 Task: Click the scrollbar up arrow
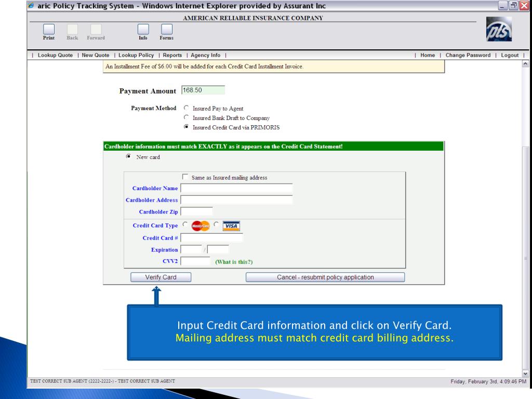pyautogui.click(x=526, y=64)
